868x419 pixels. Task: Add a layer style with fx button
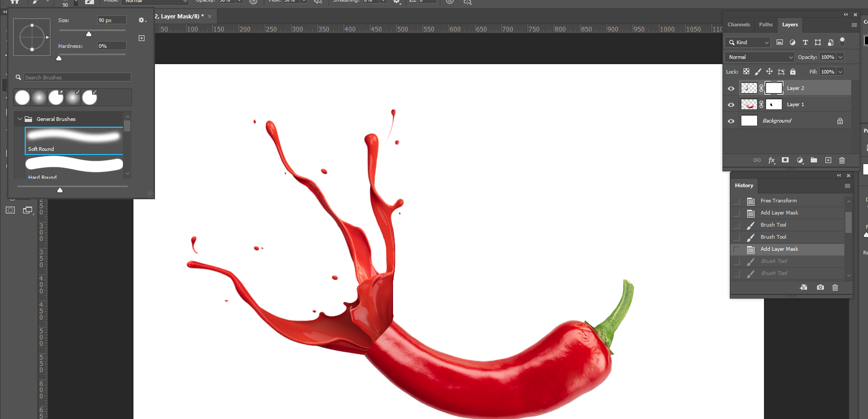pos(771,160)
